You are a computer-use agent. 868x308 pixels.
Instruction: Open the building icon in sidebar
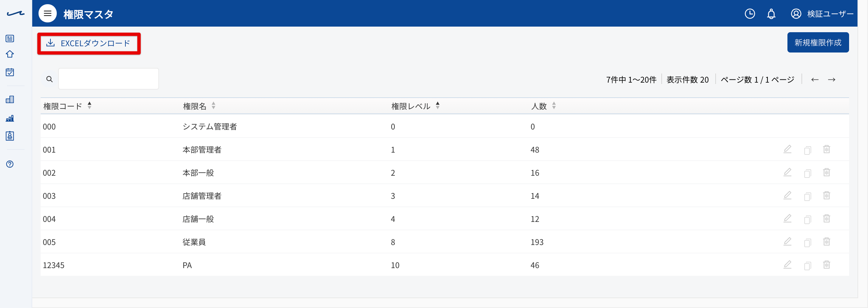10,99
